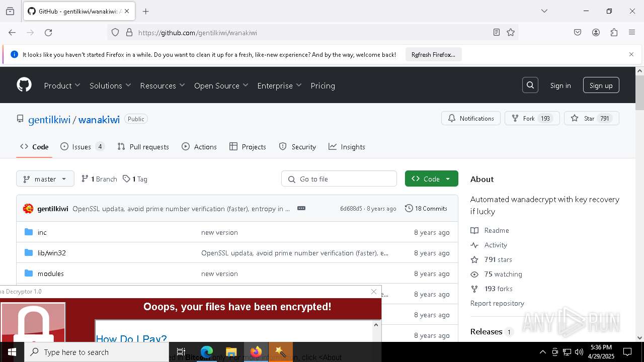Toggle reader view icon in address bar
The height and width of the screenshot is (362, 644).
tap(497, 32)
